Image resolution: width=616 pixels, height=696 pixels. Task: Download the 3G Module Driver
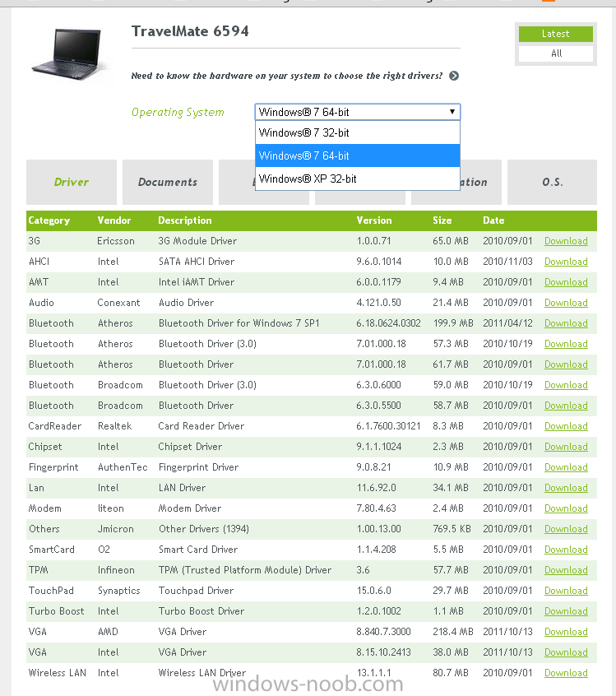tap(566, 241)
